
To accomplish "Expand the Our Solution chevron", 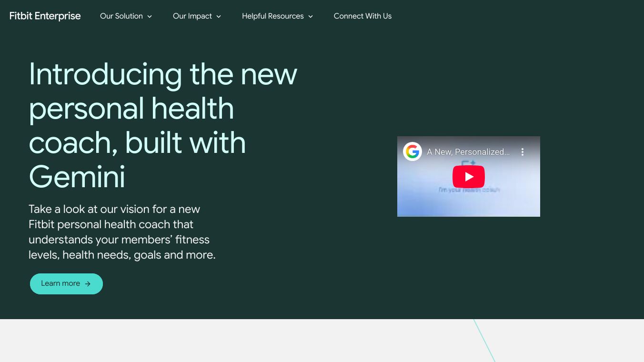I will click(150, 17).
